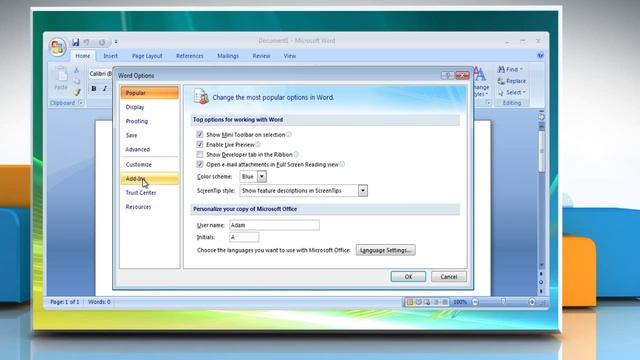Click the Save icon in Quick Access Toolbar
The width and height of the screenshot is (640, 360).
click(76, 42)
